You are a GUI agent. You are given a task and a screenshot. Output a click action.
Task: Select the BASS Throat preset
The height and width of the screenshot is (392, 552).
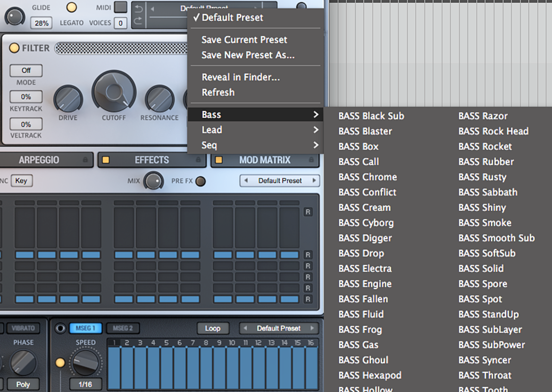tap(485, 375)
